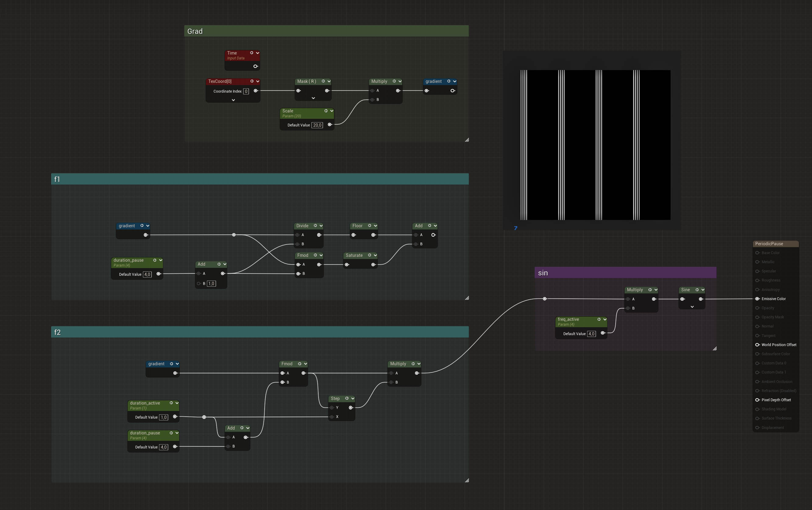Click the Roughness pin label
This screenshot has width=812, height=510.
click(x=771, y=280)
